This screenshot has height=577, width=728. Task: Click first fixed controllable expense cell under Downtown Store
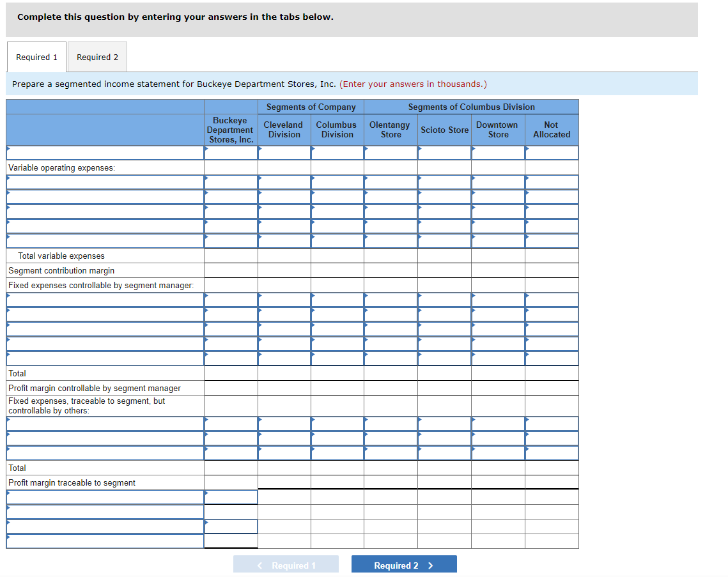tap(498, 300)
